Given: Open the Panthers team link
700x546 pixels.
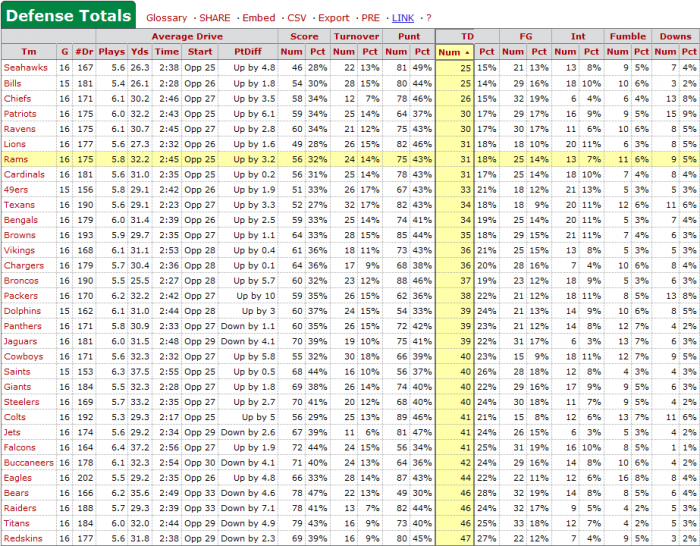Looking at the screenshot, I should coord(22,326).
